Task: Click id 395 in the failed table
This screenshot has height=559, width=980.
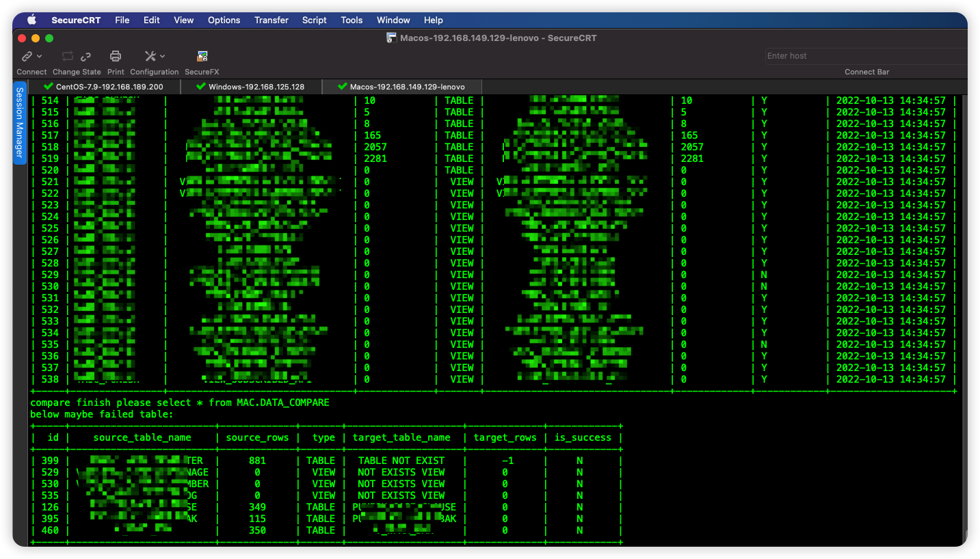Action: [50, 519]
